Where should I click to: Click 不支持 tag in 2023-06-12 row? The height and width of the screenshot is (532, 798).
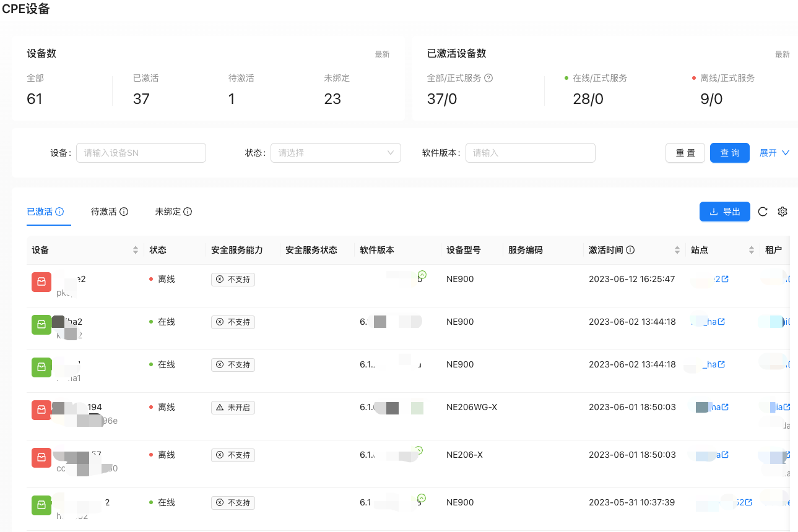tap(233, 280)
